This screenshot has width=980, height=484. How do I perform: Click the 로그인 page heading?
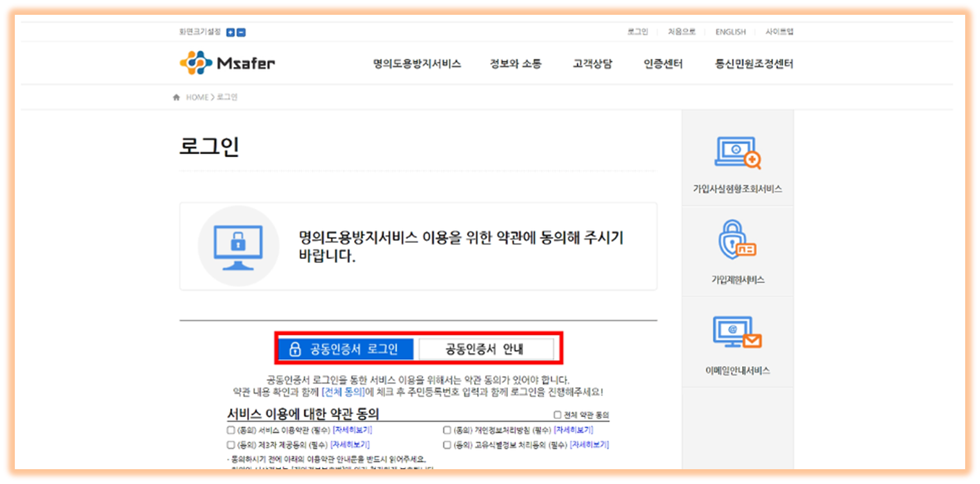point(209,146)
